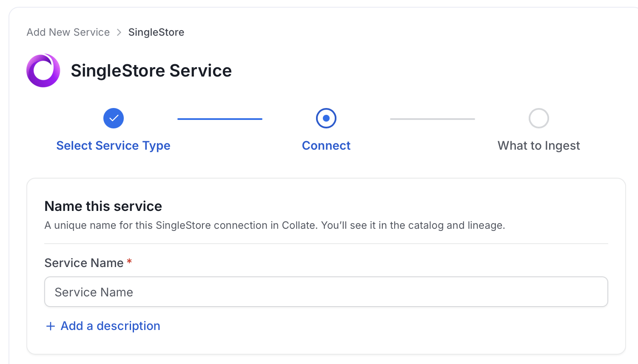The width and height of the screenshot is (638, 364).
Task: Click the active Connect step circle
Action: click(326, 118)
